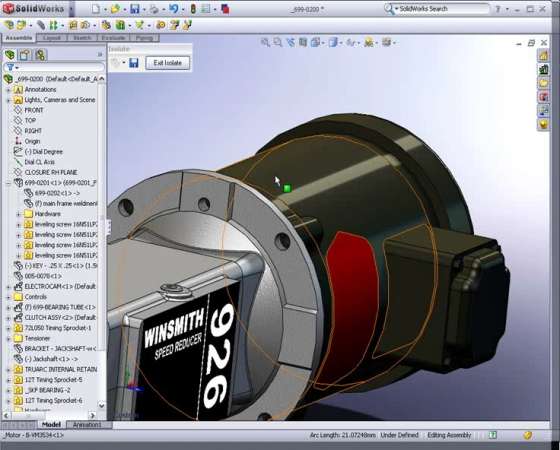
Task: Click the Linear Component Pattern icon
Action: (x=53, y=25)
